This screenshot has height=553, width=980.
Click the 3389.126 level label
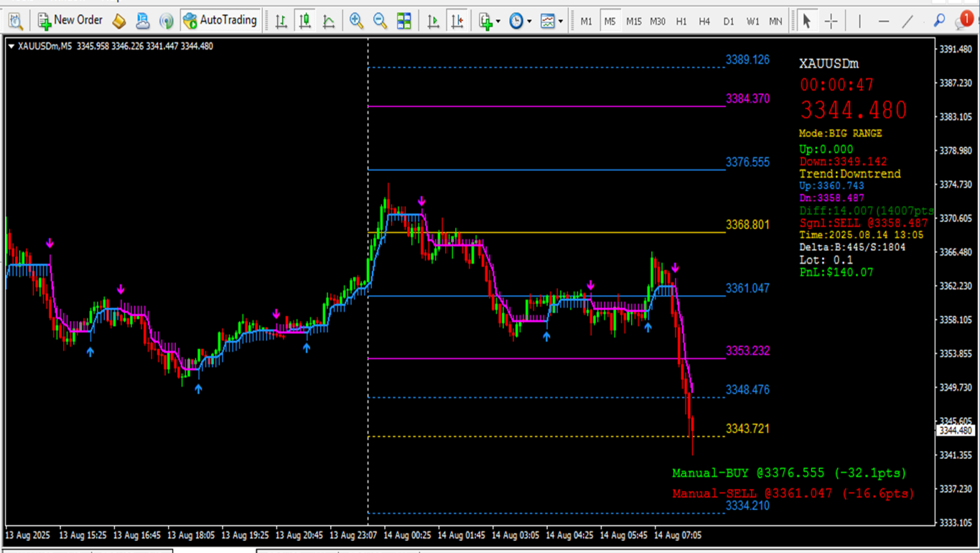click(x=747, y=60)
